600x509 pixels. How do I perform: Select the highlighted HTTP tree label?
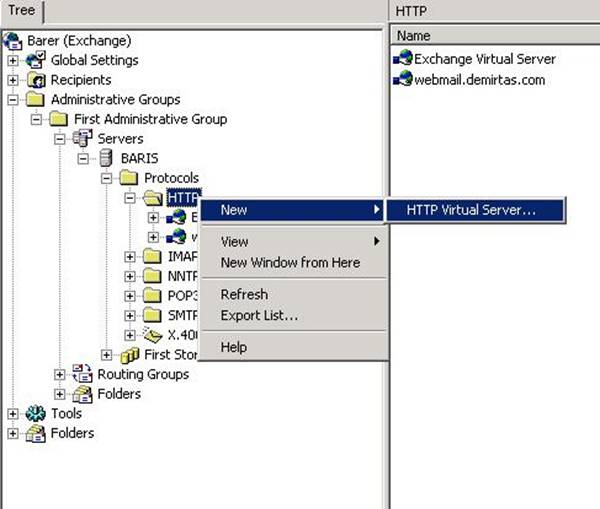click(184, 198)
